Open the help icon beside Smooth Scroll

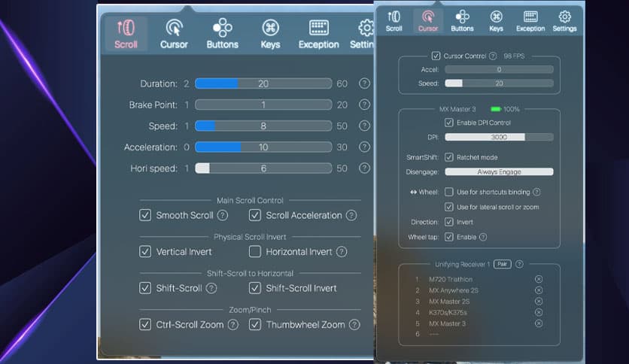click(223, 215)
